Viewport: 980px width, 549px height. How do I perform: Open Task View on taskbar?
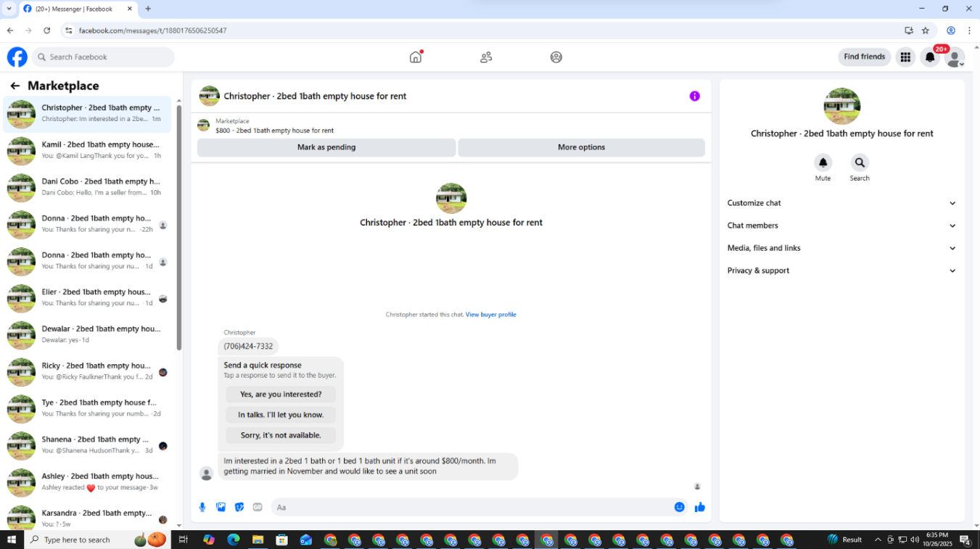(184, 540)
